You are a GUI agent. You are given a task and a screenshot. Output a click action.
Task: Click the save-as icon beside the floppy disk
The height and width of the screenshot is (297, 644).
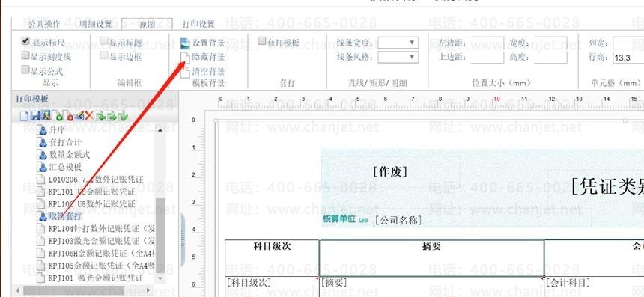pyautogui.click(x=46, y=116)
